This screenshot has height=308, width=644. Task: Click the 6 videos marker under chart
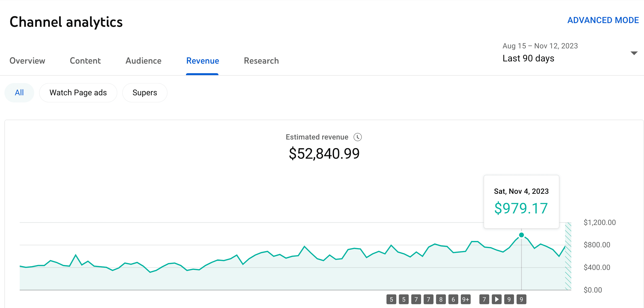pos(453,299)
